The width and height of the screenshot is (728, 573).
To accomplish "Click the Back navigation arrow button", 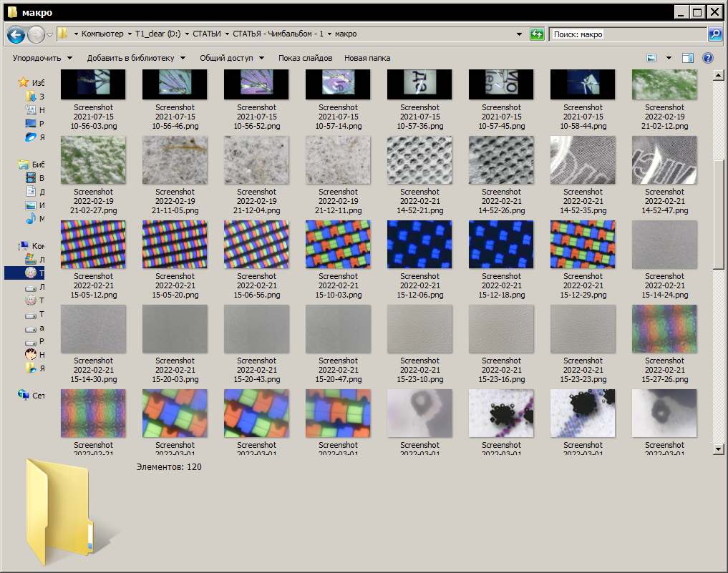I will (16, 34).
